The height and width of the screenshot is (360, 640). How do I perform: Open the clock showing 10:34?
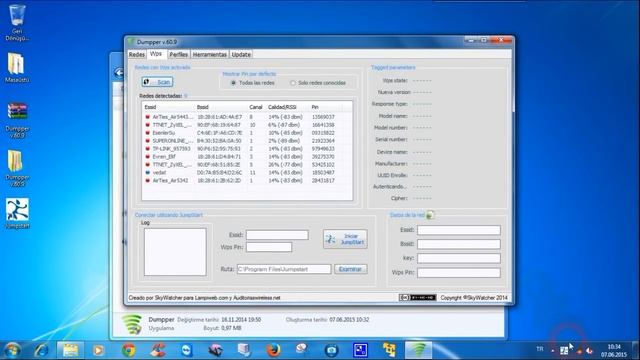(x=613, y=351)
